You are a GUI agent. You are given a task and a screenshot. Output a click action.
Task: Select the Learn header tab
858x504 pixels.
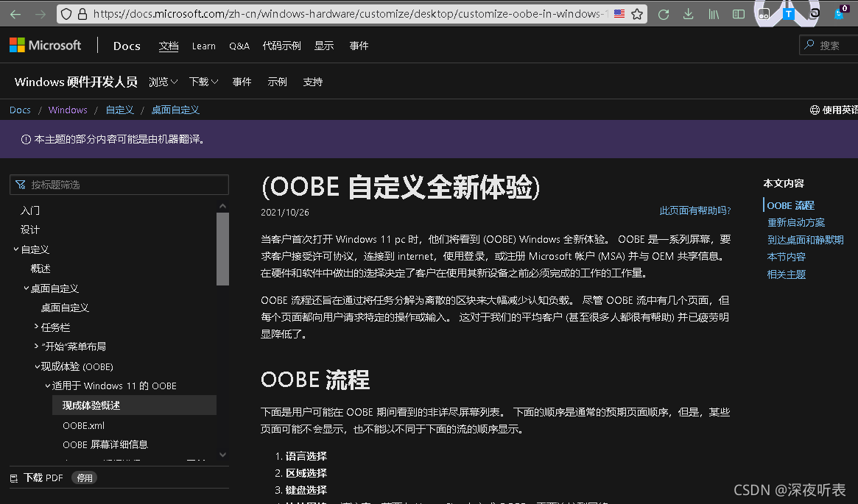click(203, 46)
